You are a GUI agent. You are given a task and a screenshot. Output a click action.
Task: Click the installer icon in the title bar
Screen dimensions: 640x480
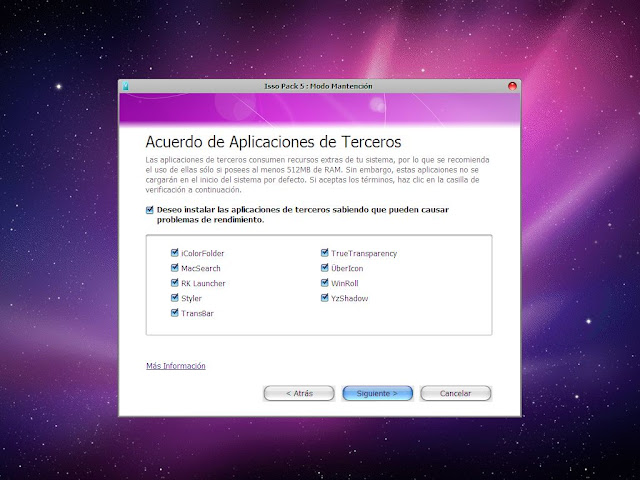[126, 87]
